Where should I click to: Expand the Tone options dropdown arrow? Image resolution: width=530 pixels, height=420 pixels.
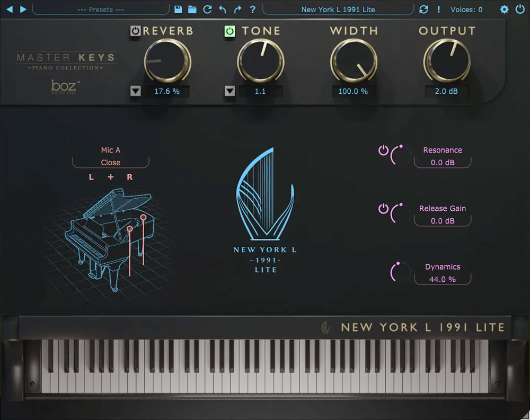[229, 91]
